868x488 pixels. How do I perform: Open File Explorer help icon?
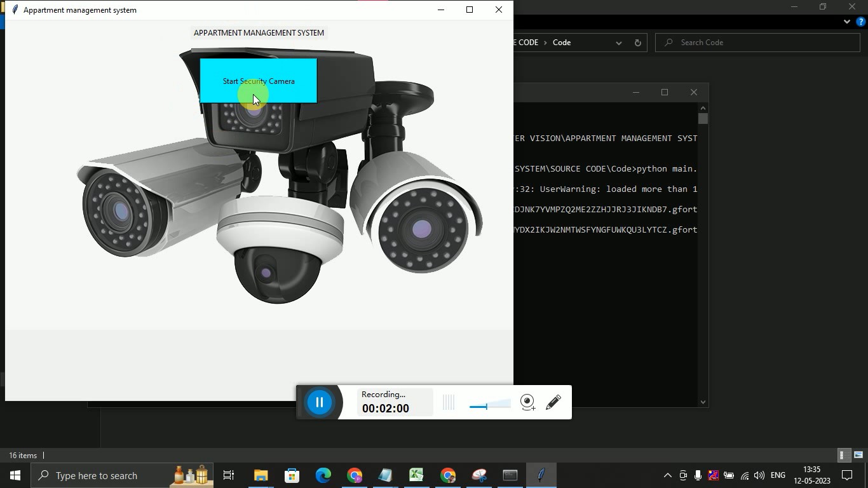860,22
